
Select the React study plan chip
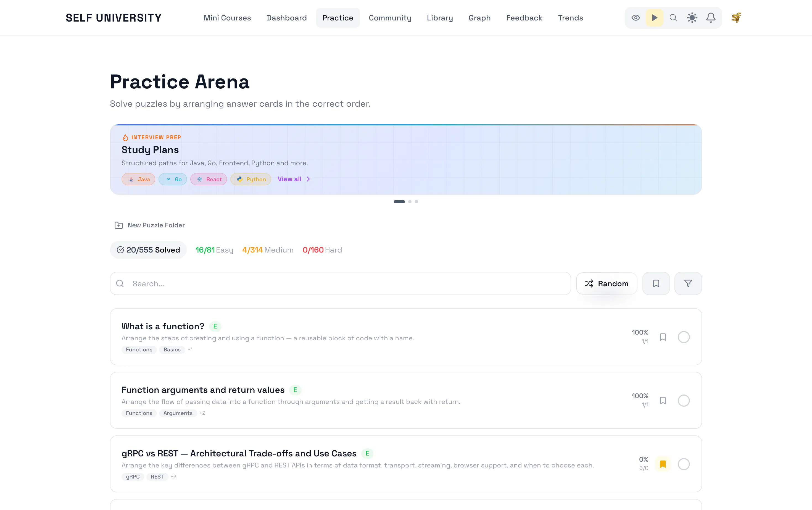[x=209, y=179]
